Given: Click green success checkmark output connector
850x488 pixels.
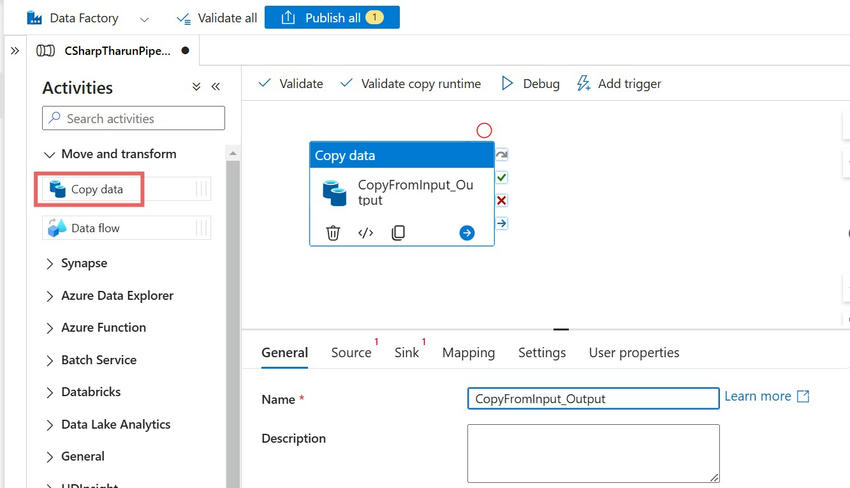Looking at the screenshot, I should 501,177.
